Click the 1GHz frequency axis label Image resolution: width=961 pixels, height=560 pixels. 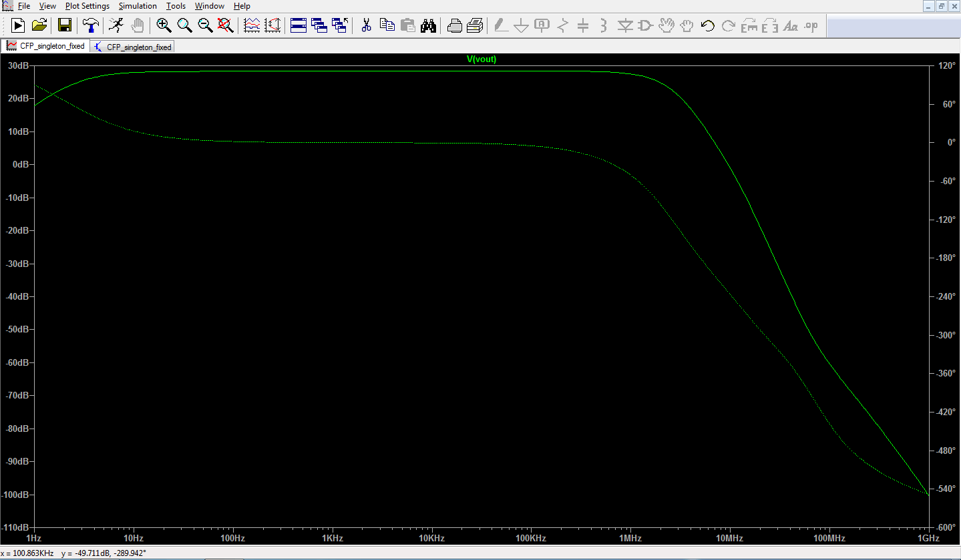click(928, 538)
